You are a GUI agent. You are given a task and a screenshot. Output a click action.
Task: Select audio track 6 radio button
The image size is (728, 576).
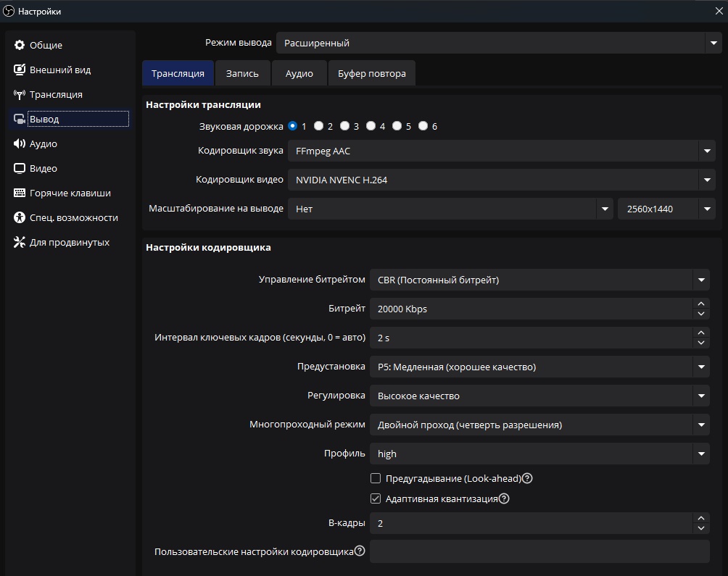[x=423, y=125]
